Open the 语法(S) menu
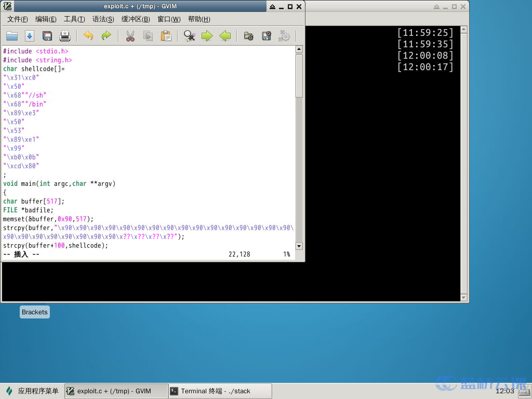 pos(103,19)
